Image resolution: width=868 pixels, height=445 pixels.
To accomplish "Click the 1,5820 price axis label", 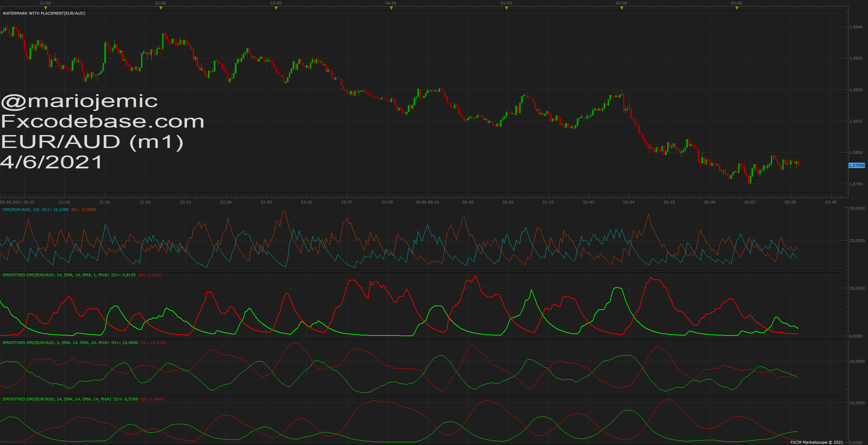I will tap(856, 90).
